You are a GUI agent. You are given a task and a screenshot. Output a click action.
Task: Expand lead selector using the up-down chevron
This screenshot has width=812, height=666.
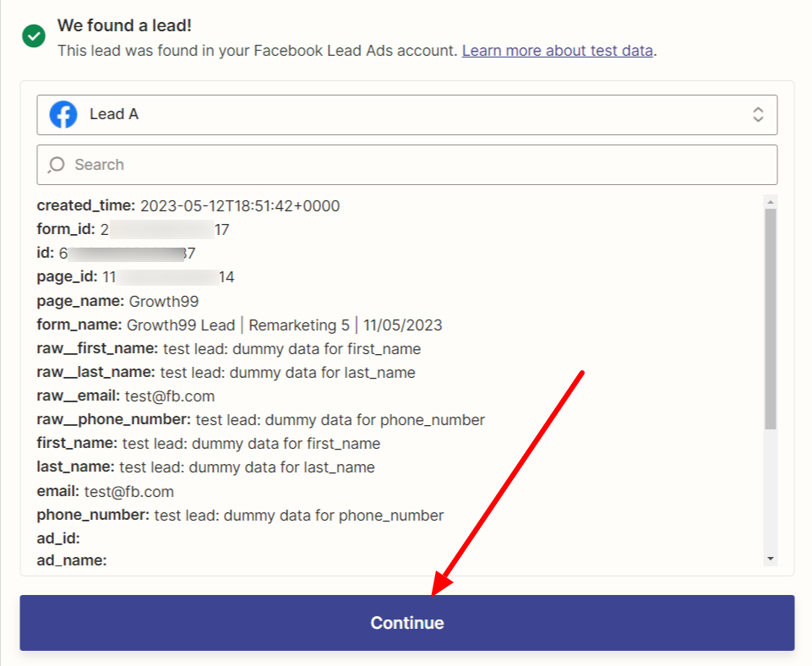[x=758, y=114]
